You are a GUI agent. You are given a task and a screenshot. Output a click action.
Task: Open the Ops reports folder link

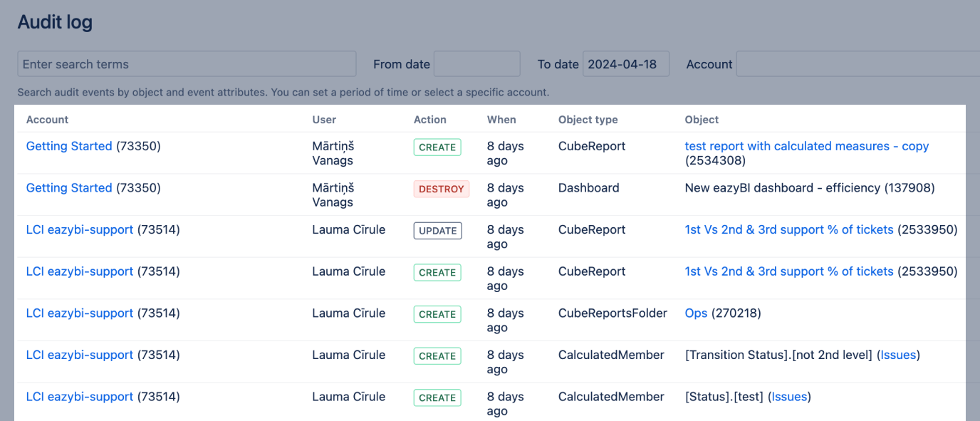tap(696, 313)
